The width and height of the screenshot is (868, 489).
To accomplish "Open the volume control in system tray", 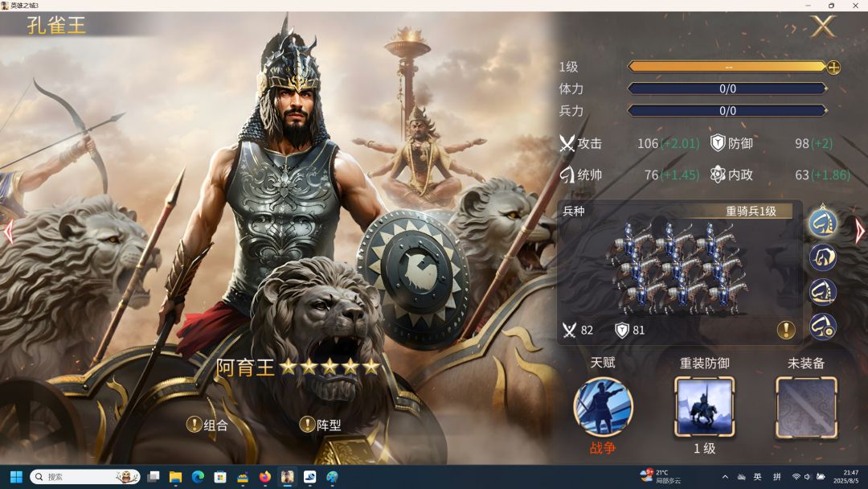I will [808, 477].
